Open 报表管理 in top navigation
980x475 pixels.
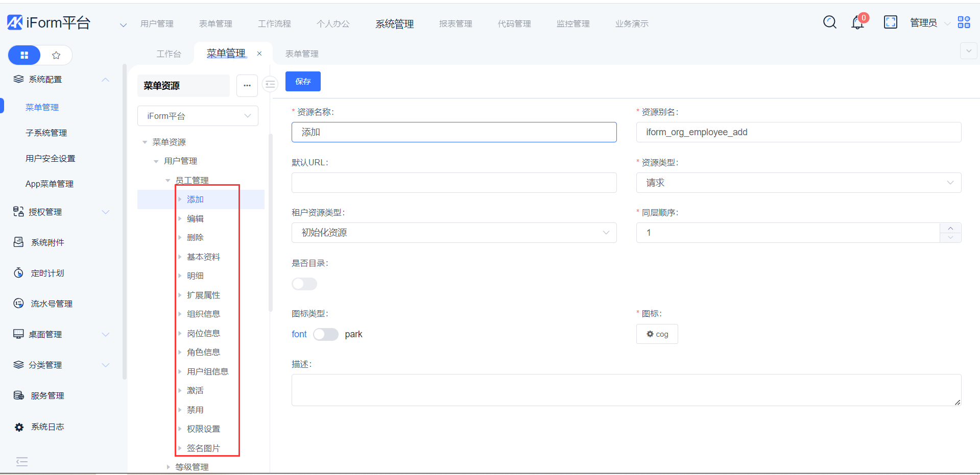point(456,23)
